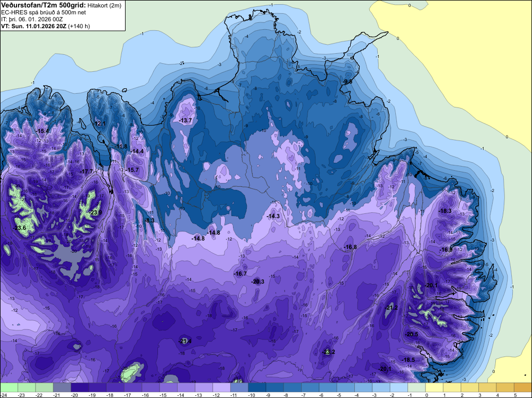
Task: Choose the legend swatch above the -14 label
Action: (186, 387)
